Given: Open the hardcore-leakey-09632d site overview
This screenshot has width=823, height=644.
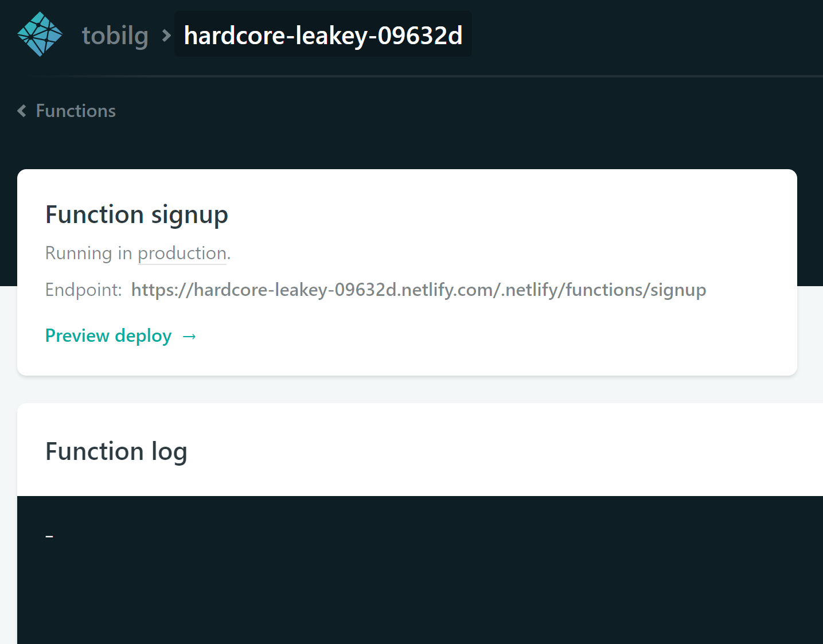Looking at the screenshot, I should pos(323,35).
